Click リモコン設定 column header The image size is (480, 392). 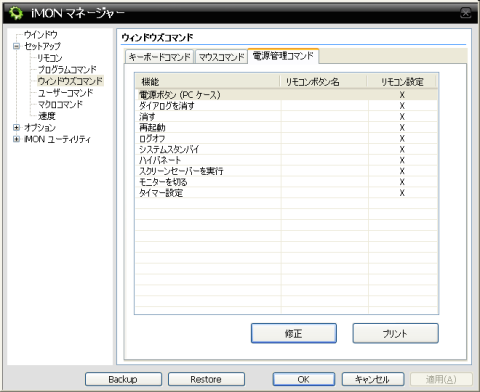click(402, 81)
